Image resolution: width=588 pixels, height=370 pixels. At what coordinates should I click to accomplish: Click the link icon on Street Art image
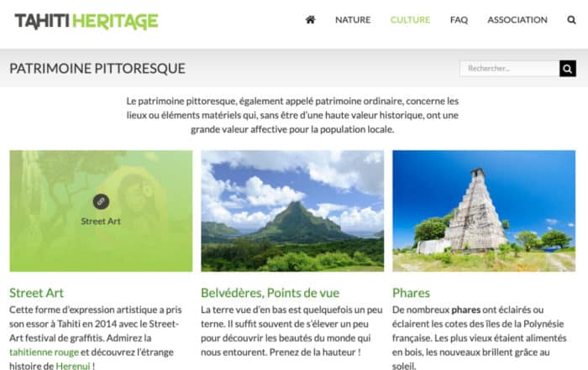pos(101,201)
